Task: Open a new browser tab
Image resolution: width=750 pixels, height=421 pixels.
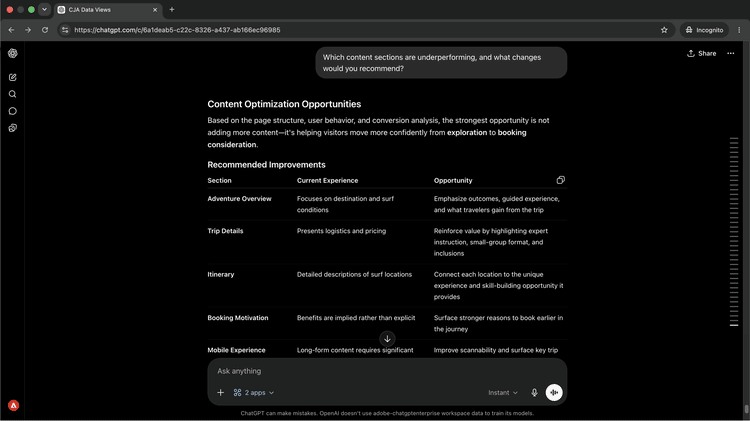Action: click(x=172, y=10)
